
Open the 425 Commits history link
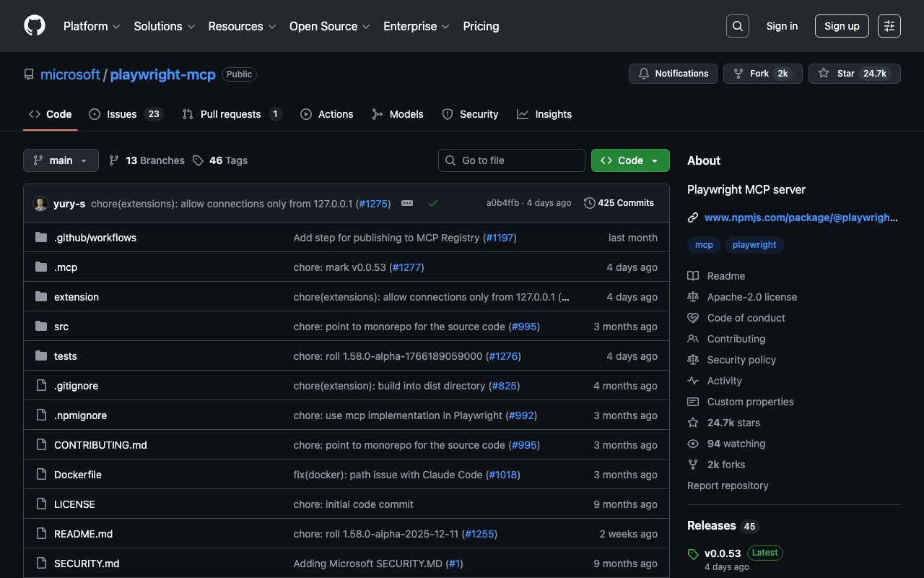coord(619,203)
